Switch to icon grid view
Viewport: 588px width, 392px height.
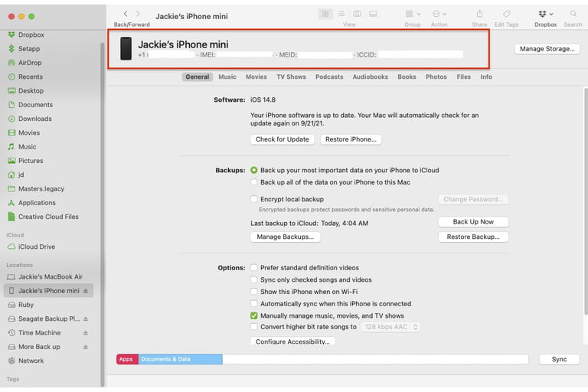[x=325, y=14]
